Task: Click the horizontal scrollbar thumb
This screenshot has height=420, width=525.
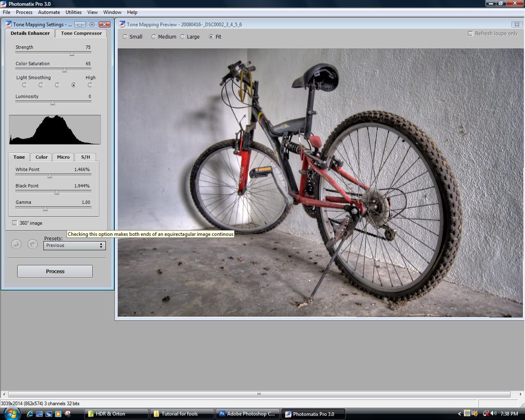Action: pos(259,394)
